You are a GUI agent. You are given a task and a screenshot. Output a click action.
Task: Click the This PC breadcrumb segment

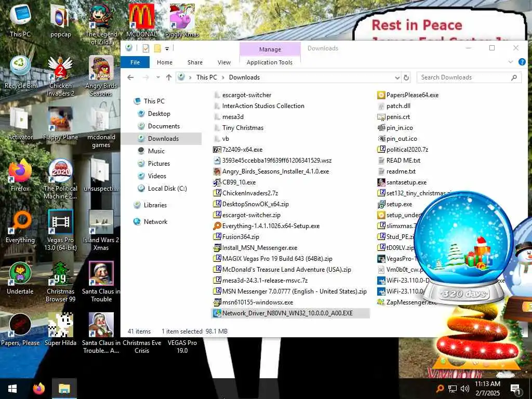tap(206, 77)
